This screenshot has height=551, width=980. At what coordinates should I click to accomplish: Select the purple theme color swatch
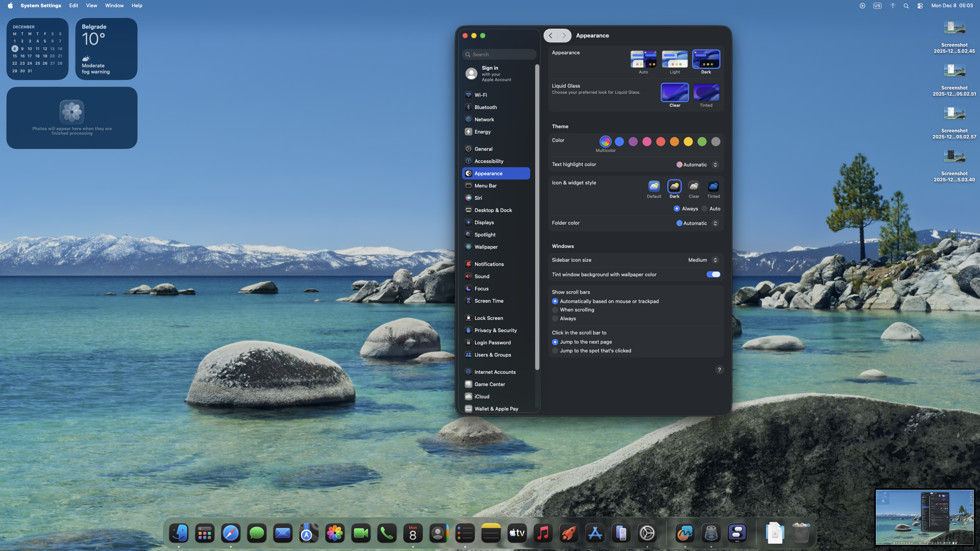633,142
